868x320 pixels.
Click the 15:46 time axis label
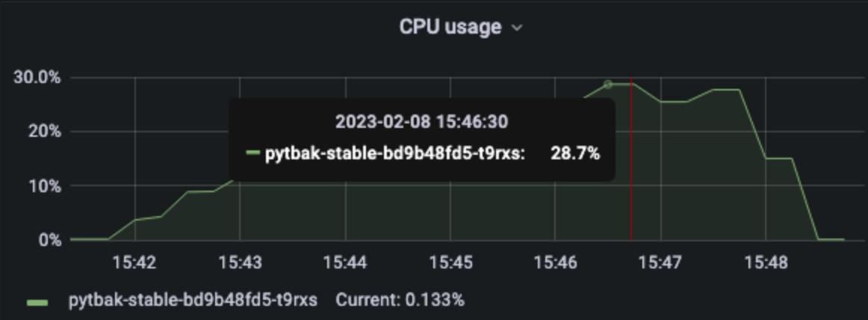pos(555,262)
